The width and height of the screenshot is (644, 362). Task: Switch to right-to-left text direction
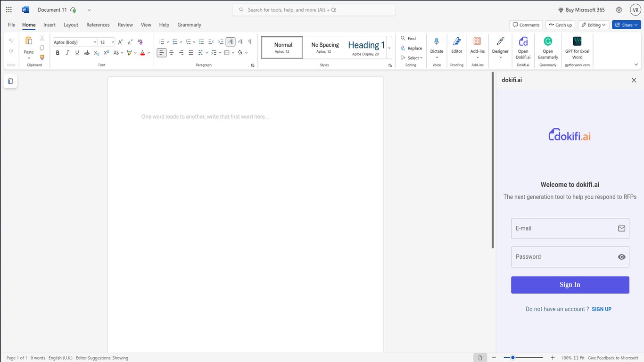240,42
